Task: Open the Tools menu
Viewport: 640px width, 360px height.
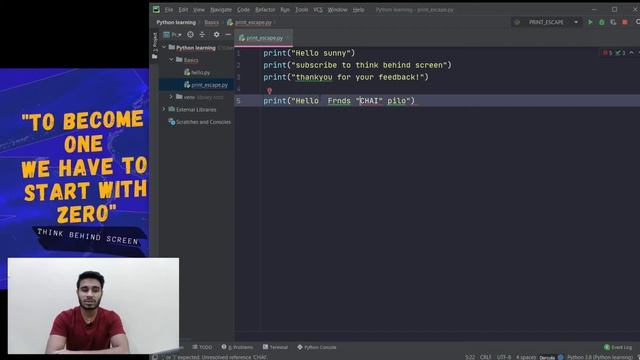Action: coord(302,9)
